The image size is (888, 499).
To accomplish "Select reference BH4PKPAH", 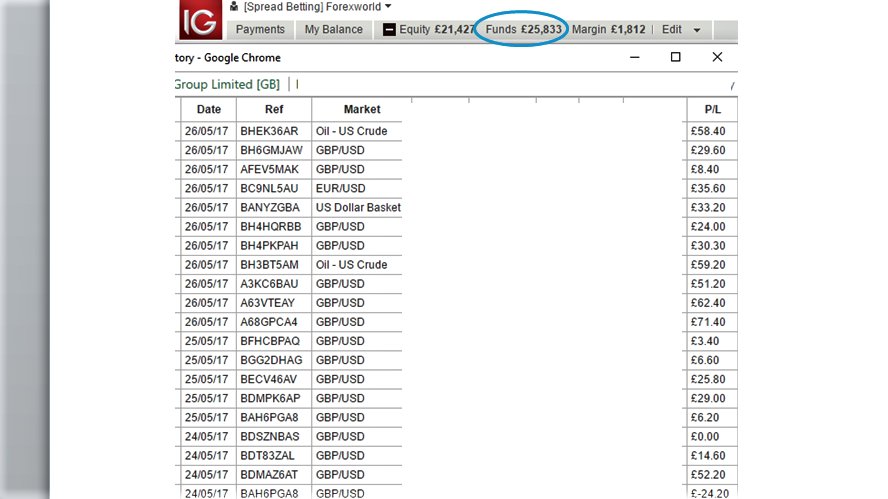I will [269, 246].
